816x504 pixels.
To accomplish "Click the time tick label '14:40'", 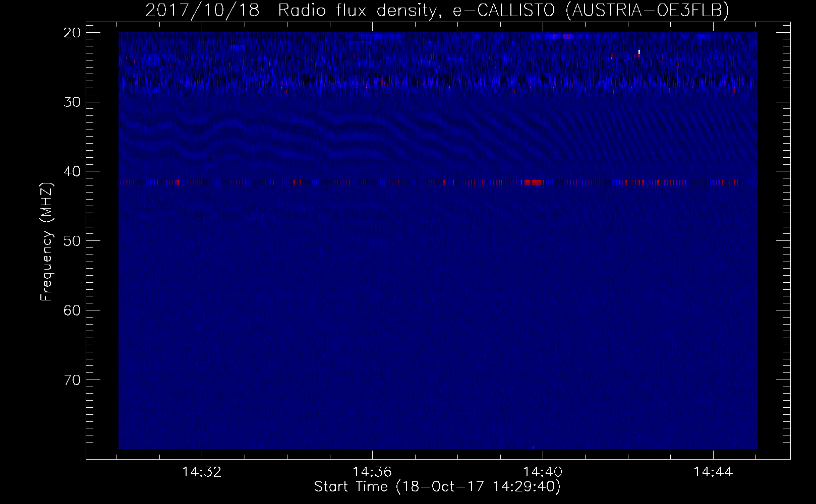I will pos(543,472).
